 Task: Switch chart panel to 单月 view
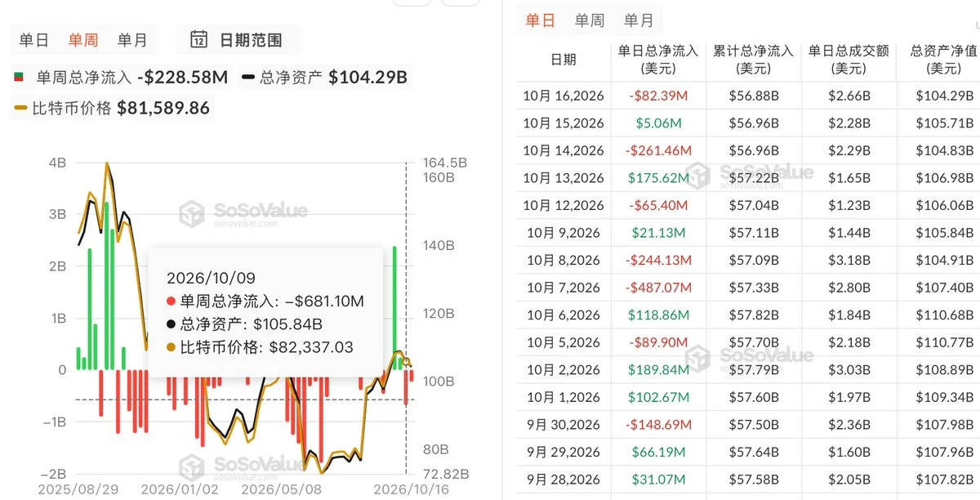(x=132, y=40)
